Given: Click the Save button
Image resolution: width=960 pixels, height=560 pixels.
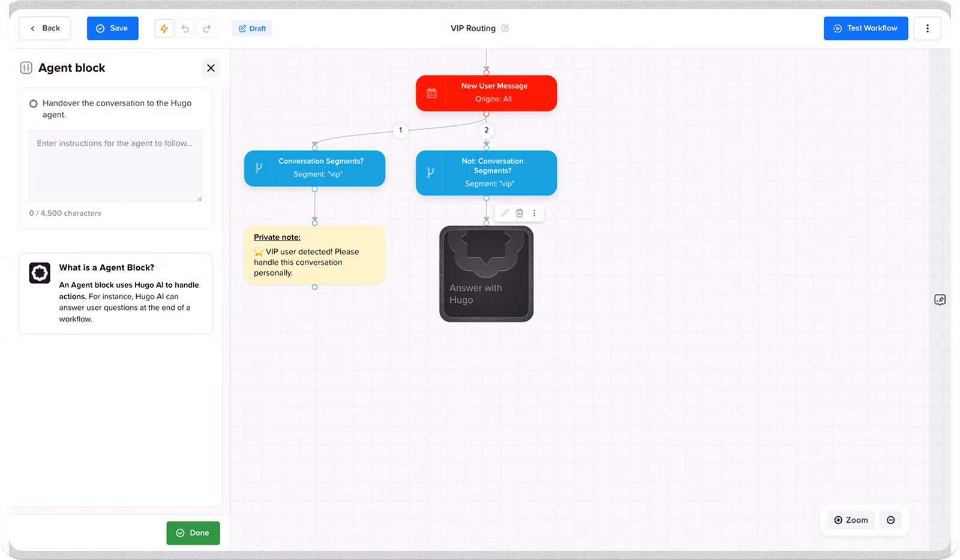Looking at the screenshot, I should (x=112, y=28).
